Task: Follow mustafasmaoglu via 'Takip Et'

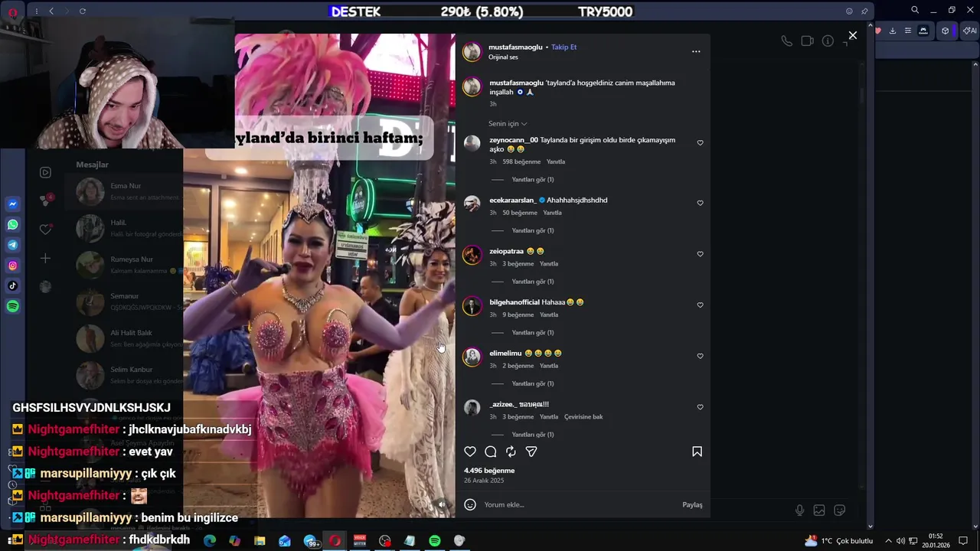Action: (564, 47)
